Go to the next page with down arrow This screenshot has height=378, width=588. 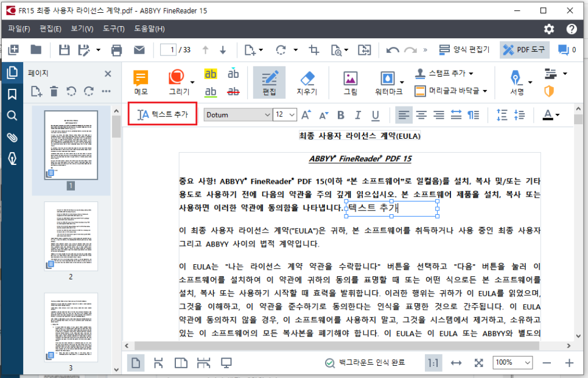[x=223, y=50]
